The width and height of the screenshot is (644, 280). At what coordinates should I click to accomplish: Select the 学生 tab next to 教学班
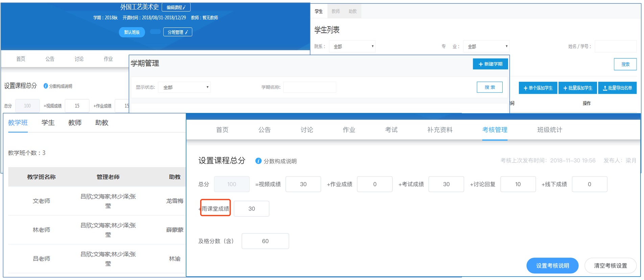(x=48, y=123)
